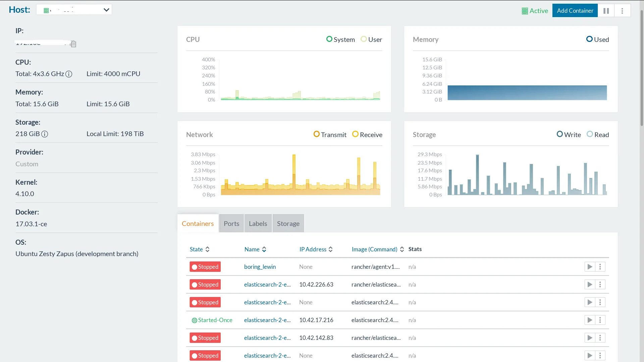Switch to the Labels tab
This screenshot has width=644, height=362.
click(x=258, y=224)
